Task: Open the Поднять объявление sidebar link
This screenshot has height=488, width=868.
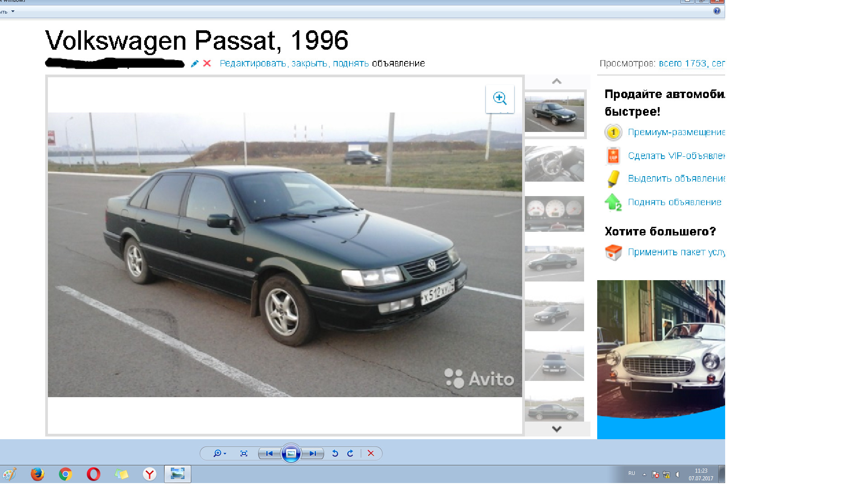Action: (675, 202)
